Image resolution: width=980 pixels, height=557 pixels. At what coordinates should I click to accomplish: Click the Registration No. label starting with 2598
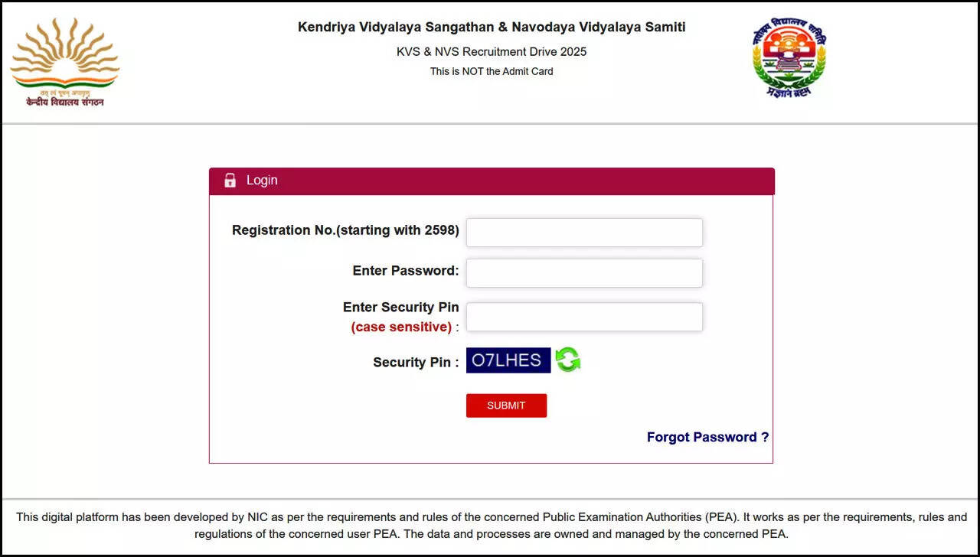pos(345,230)
